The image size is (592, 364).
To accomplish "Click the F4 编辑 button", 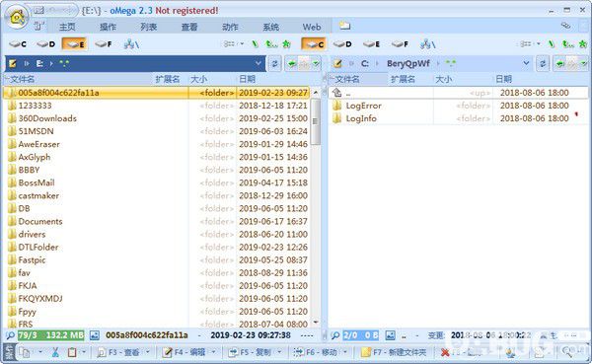I will pos(185,352).
